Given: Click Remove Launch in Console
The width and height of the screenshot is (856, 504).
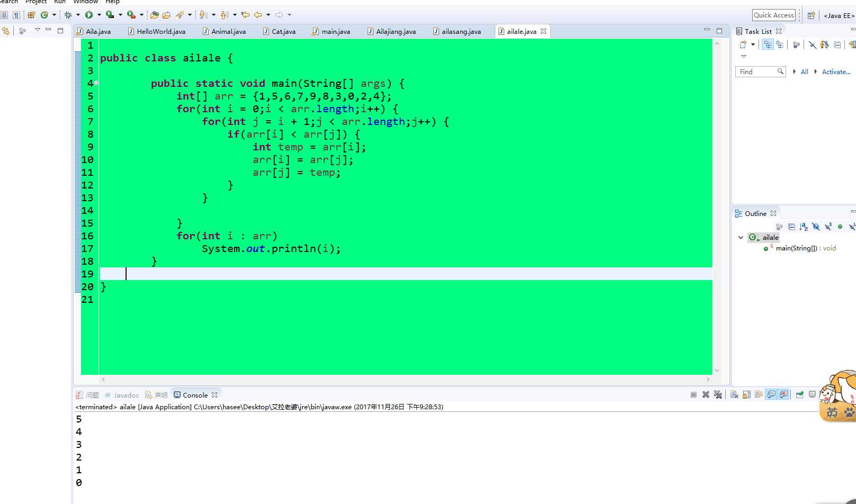Looking at the screenshot, I should click(706, 394).
